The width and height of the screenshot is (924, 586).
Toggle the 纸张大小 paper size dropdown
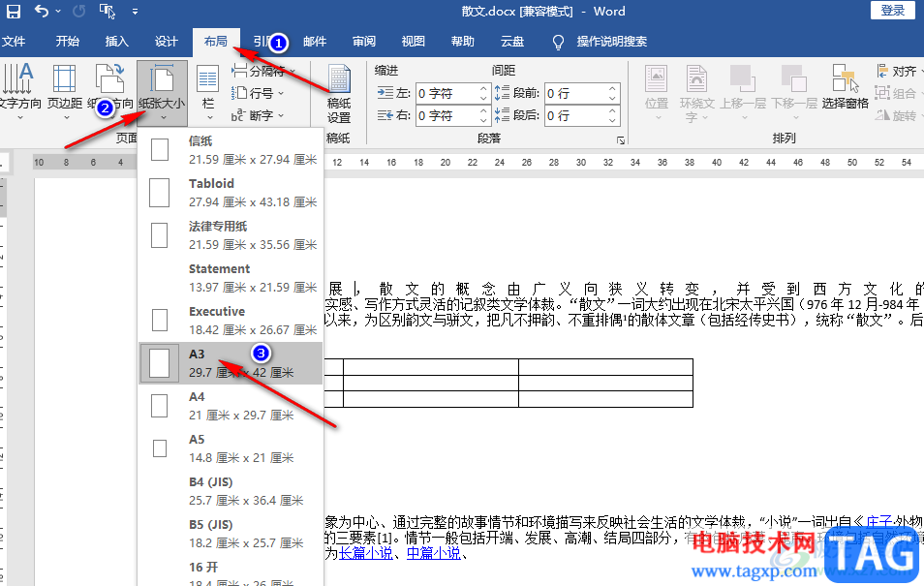pyautogui.click(x=162, y=93)
